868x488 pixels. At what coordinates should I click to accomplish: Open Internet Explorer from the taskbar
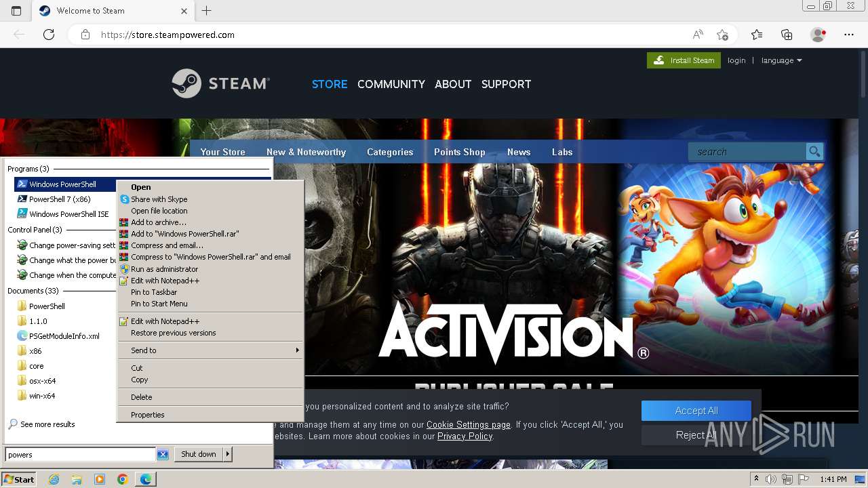coord(54,479)
